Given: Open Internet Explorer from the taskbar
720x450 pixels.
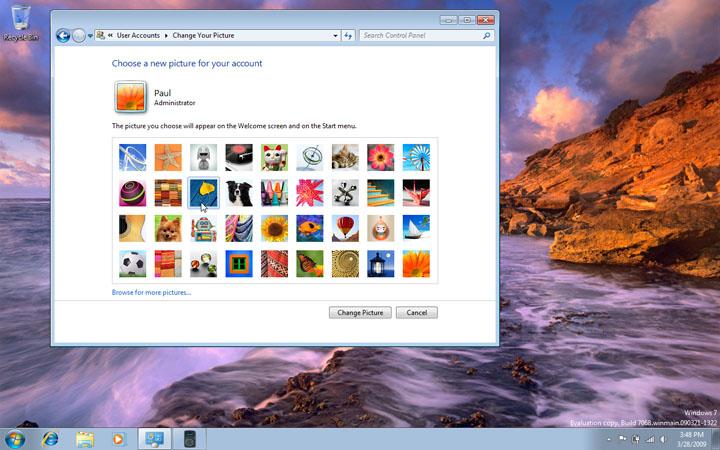Looking at the screenshot, I should 50,439.
